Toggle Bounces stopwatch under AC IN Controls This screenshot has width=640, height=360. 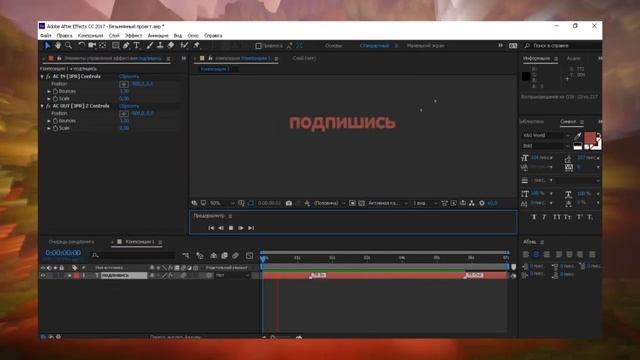(x=55, y=91)
